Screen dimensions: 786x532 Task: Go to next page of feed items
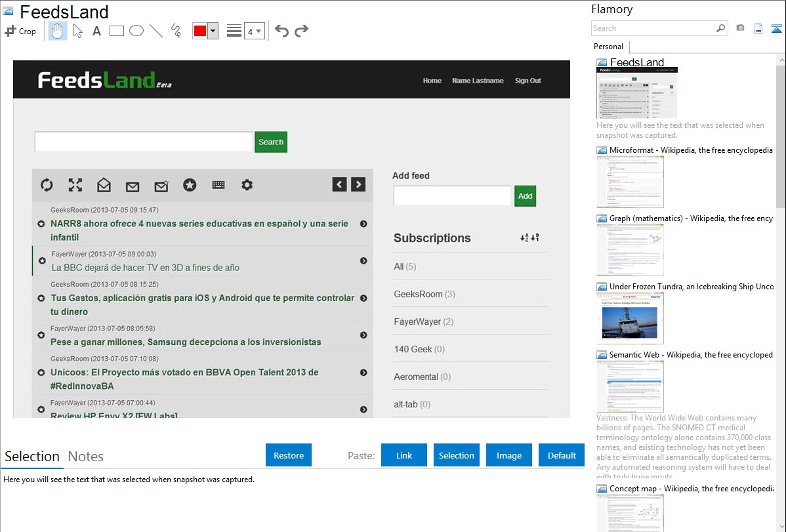point(358,184)
